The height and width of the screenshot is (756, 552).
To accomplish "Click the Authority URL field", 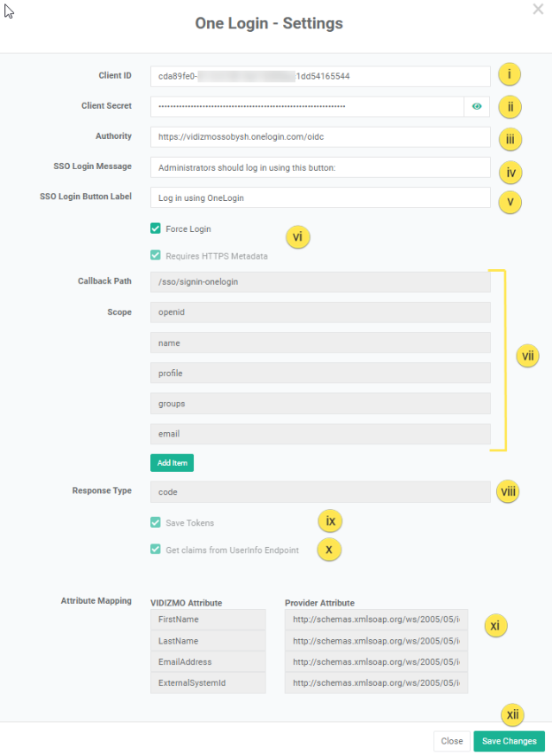I will pos(319,137).
